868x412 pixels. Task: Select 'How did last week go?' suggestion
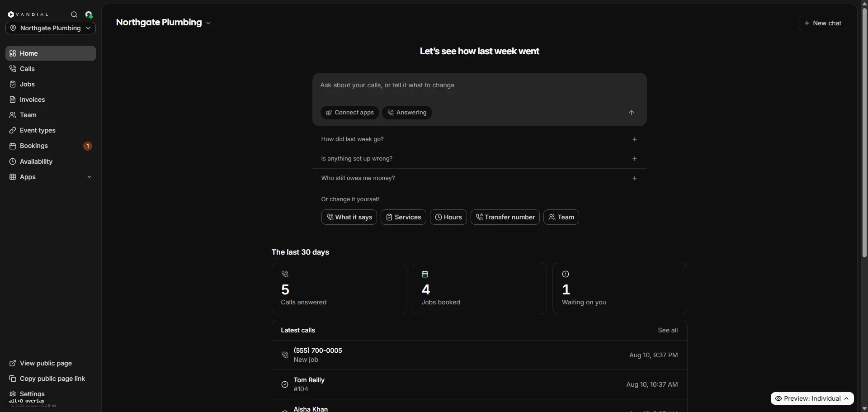point(479,139)
